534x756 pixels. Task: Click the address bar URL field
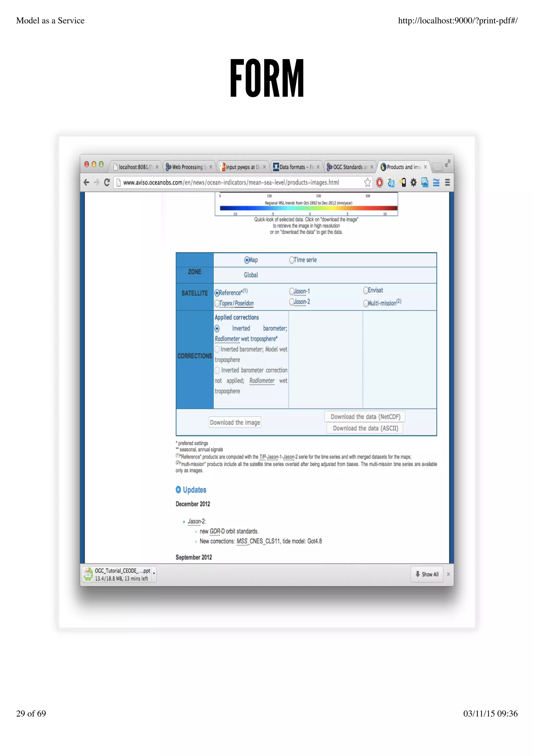243,182
